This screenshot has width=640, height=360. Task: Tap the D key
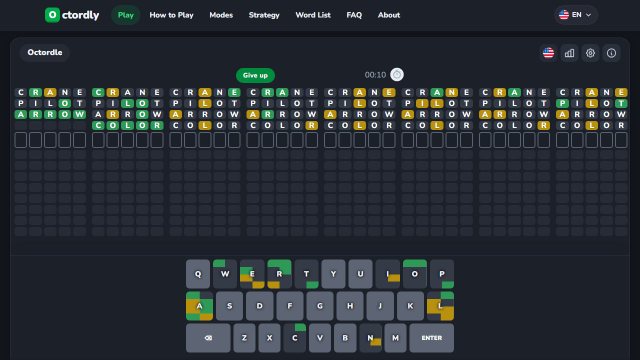coord(260,306)
